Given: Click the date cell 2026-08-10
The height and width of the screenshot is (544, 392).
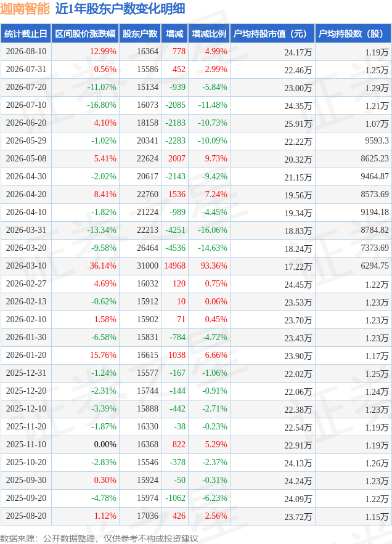Looking at the screenshot, I should click(x=26, y=52).
